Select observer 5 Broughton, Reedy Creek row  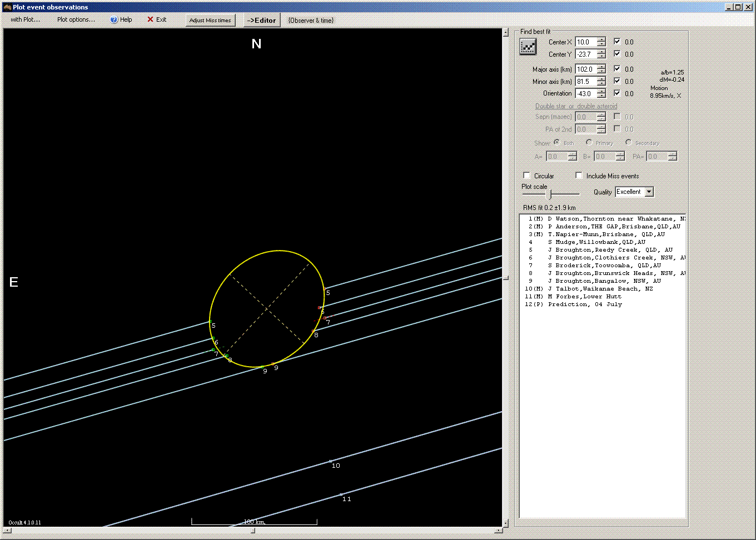pyautogui.click(x=603, y=250)
